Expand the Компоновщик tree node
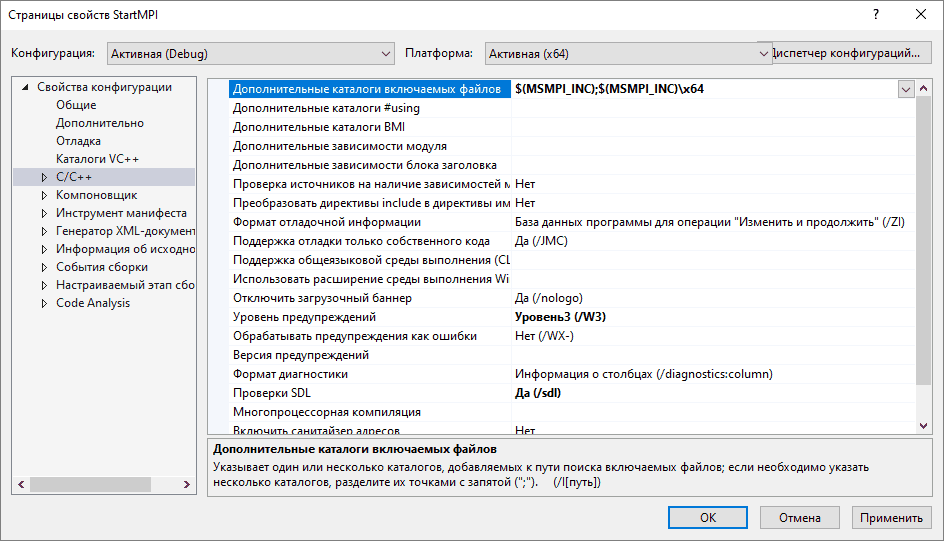This screenshot has height=541, width=944. pyautogui.click(x=44, y=195)
